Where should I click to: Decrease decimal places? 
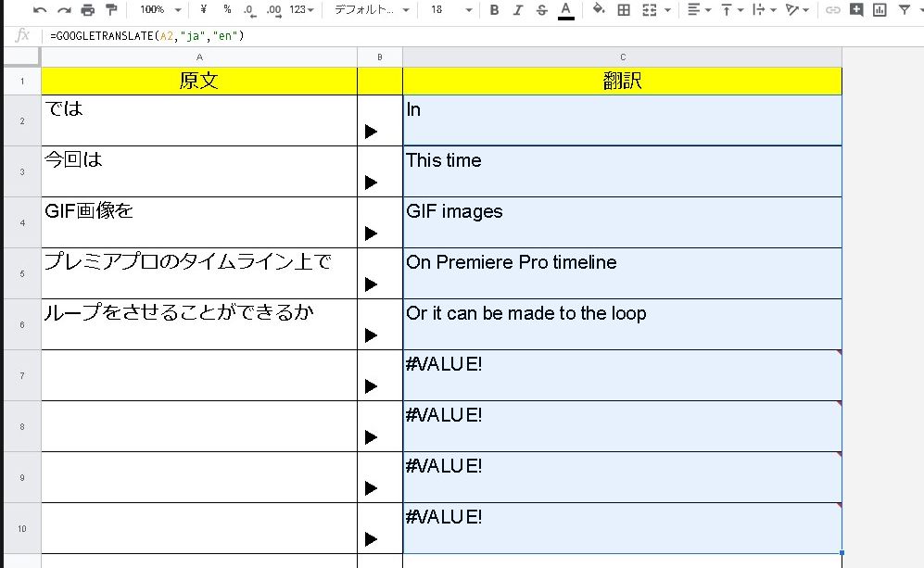[x=247, y=9]
